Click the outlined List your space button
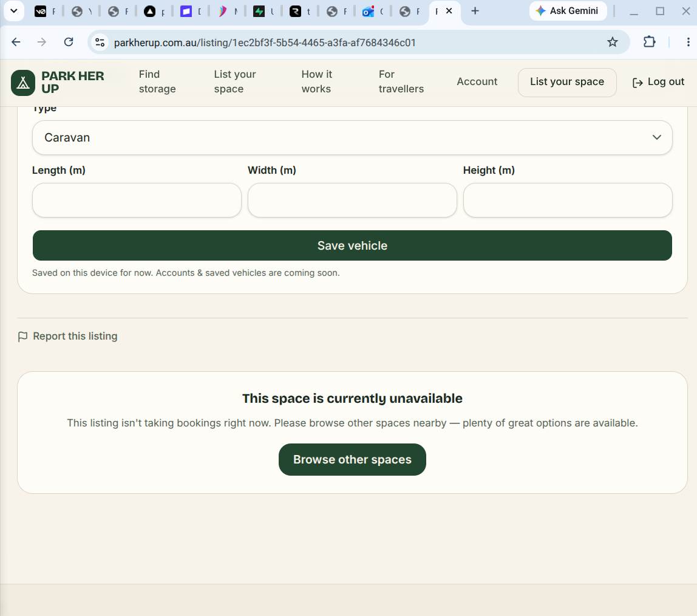The height and width of the screenshot is (616, 697). [566, 82]
